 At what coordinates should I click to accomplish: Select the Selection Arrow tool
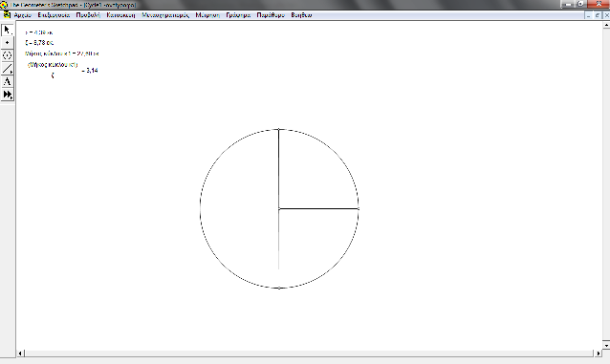click(x=8, y=30)
